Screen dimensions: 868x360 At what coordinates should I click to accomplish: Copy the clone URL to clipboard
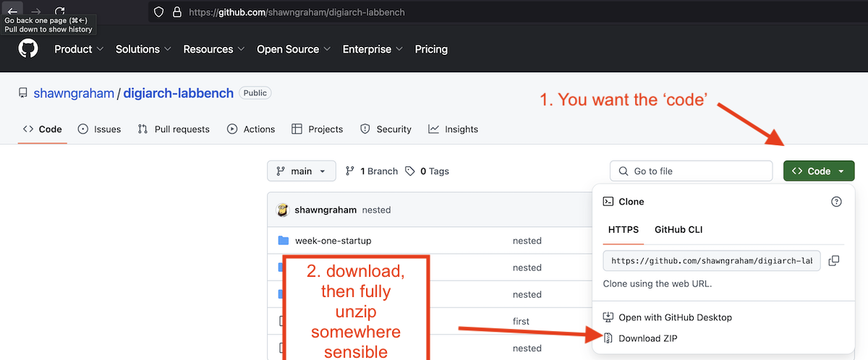(833, 260)
